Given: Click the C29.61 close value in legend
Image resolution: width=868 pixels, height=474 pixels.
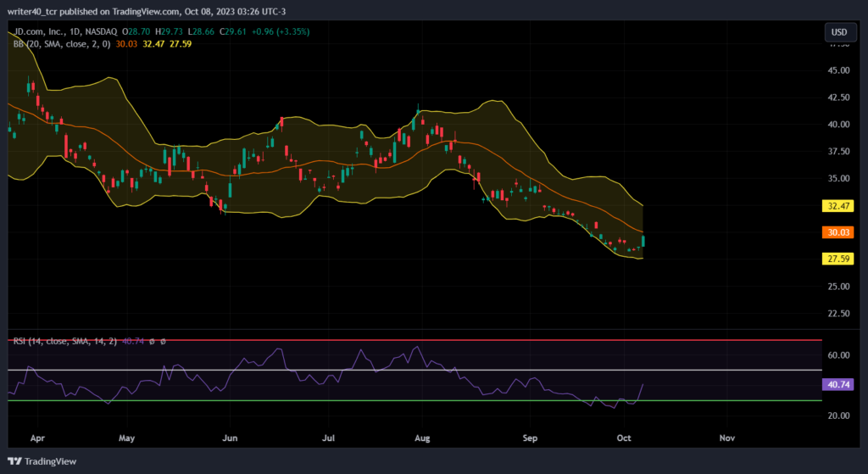Looking at the screenshot, I should (233, 32).
